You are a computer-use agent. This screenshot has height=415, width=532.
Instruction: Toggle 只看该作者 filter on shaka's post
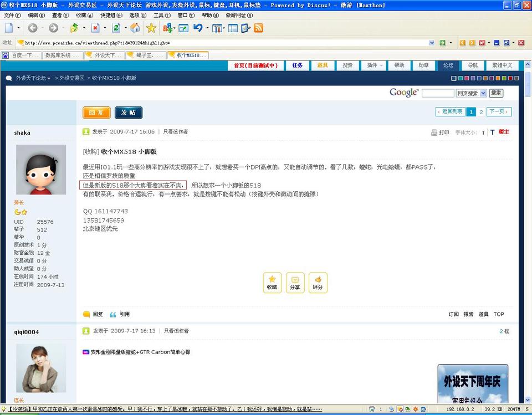pos(175,132)
